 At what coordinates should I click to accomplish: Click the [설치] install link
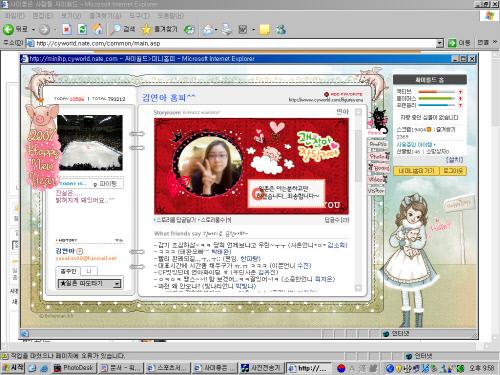(x=455, y=160)
